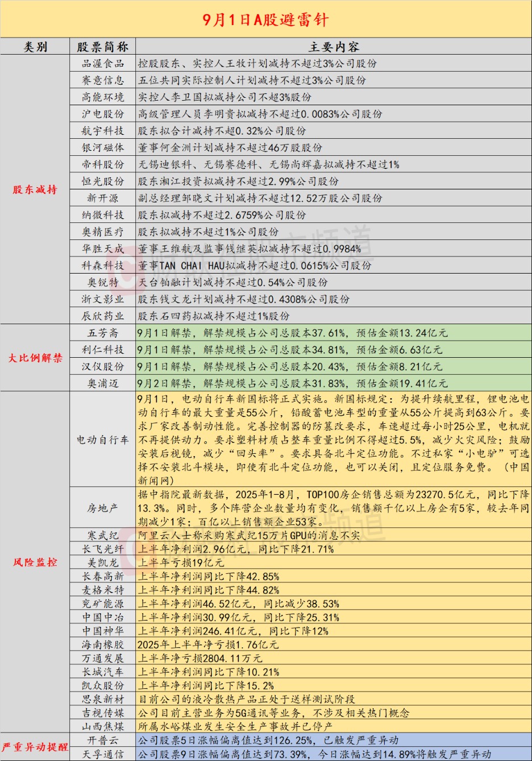The image size is (532, 761).
Task: Click stock name 万通发展
Action: [x=103, y=658]
